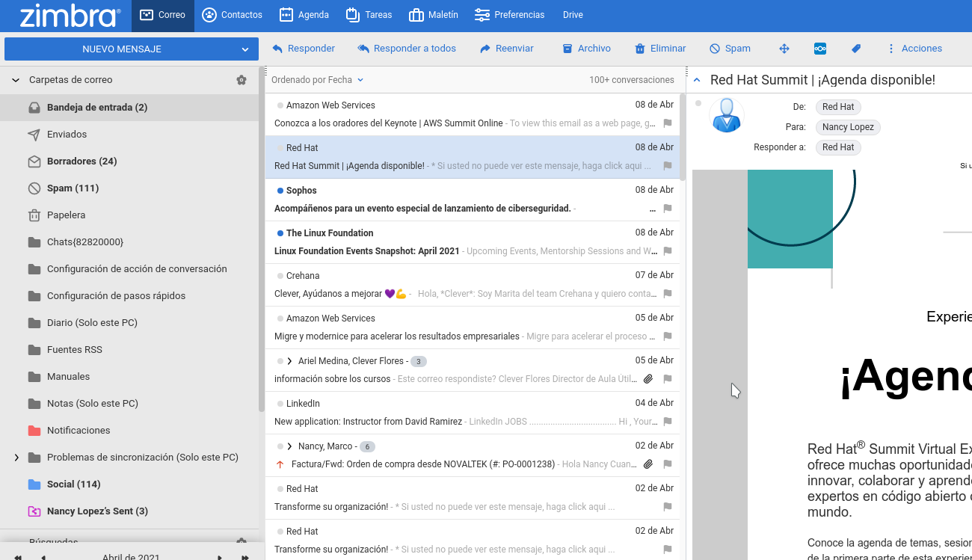
Task: Click Responder a todos
Action: [x=407, y=49]
